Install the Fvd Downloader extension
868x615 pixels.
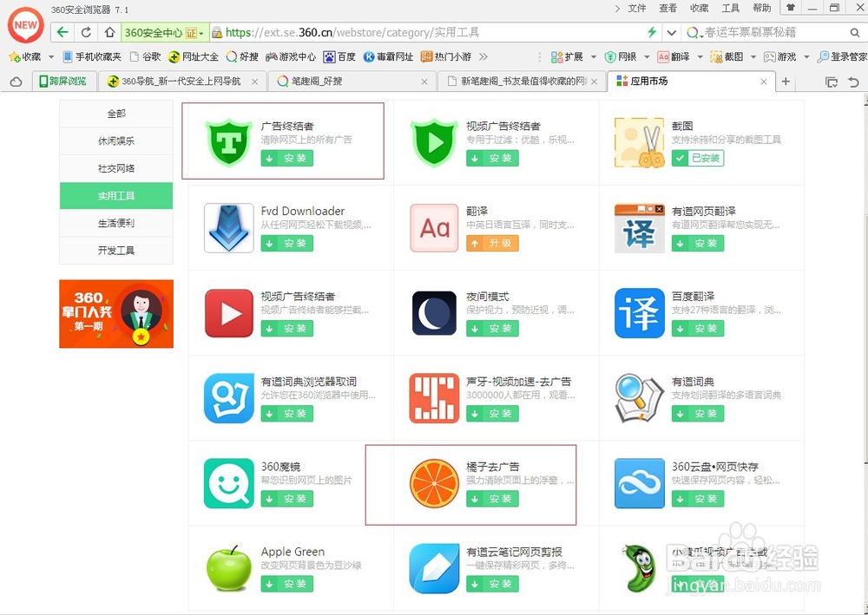tap(286, 244)
